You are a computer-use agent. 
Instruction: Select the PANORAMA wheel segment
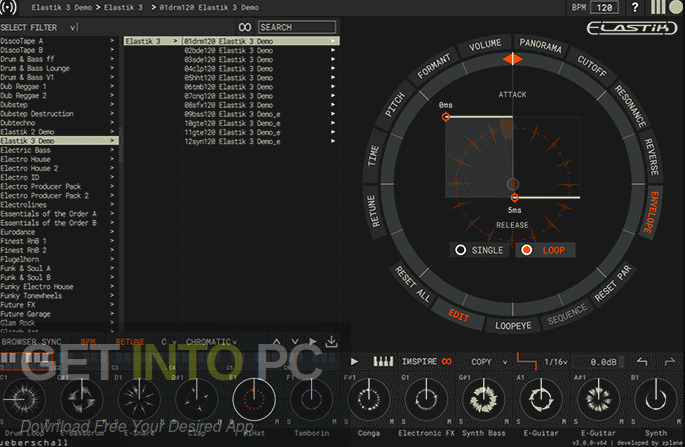pyautogui.click(x=540, y=45)
